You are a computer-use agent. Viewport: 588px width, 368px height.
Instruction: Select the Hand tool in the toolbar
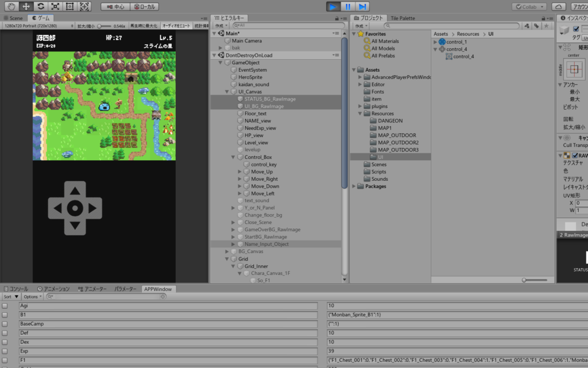10,6
